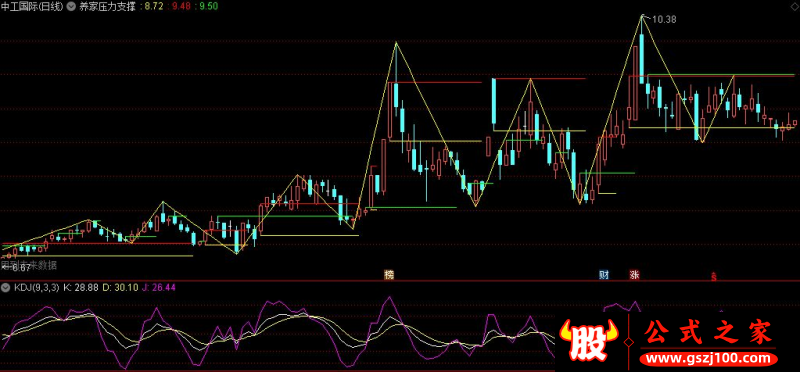Click the 用到未来数据 warning text
Image resolution: width=800 pixels, height=372 pixels.
(x=29, y=264)
